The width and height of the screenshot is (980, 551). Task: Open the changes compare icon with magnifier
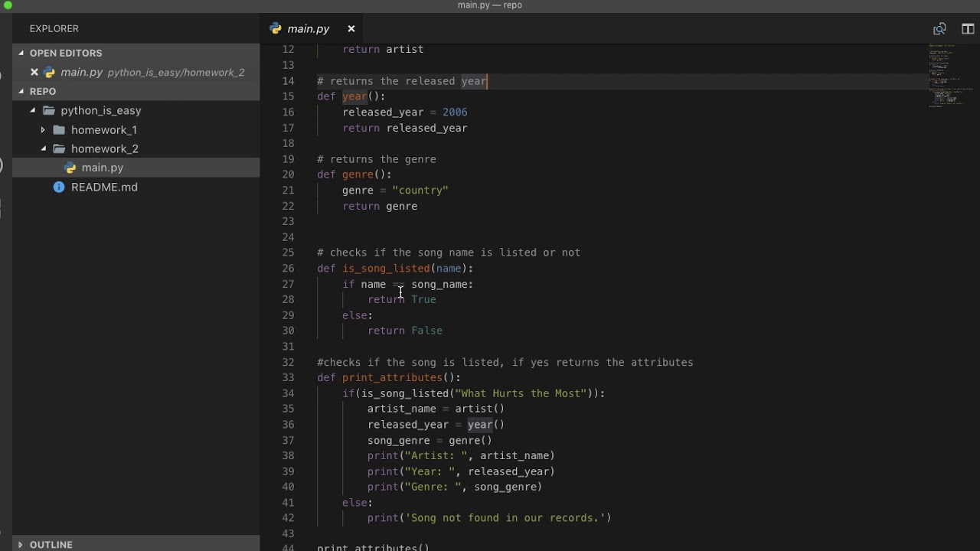939,29
